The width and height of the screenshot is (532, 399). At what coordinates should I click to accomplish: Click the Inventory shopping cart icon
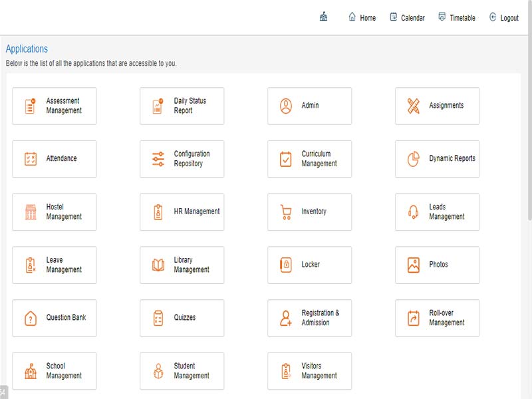[x=285, y=212]
